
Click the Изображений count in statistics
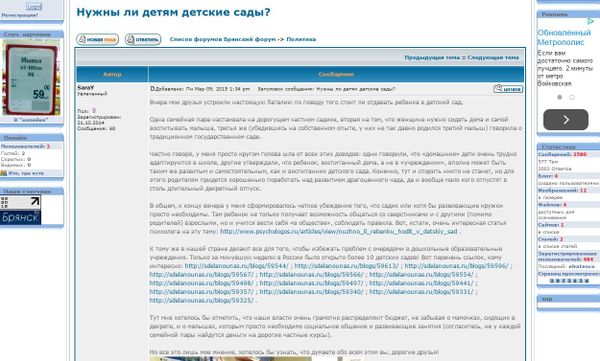(583, 190)
